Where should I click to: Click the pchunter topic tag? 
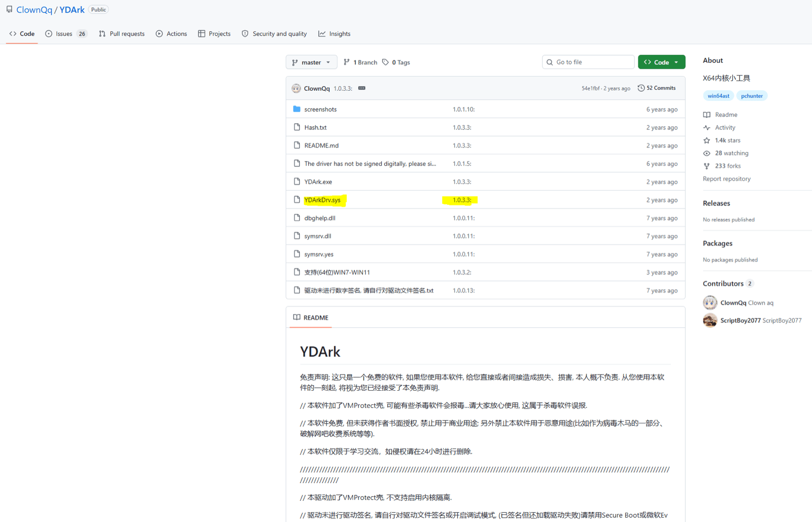click(752, 96)
